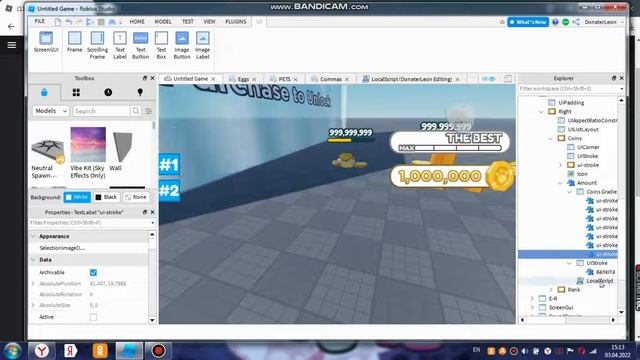The width and height of the screenshot is (640, 360).
Task: Open the Windows Start menu
Action: point(13,351)
